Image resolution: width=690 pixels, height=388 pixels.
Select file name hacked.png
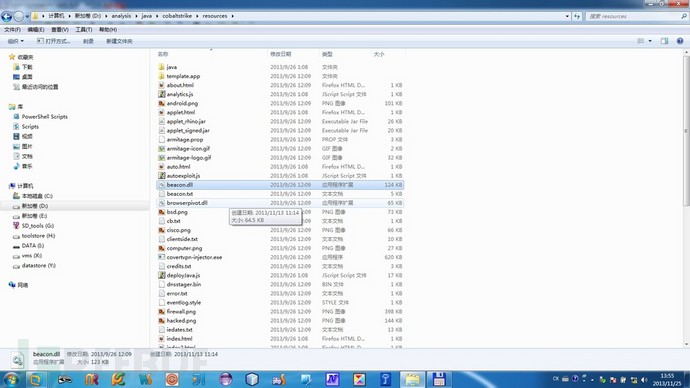[x=181, y=321]
